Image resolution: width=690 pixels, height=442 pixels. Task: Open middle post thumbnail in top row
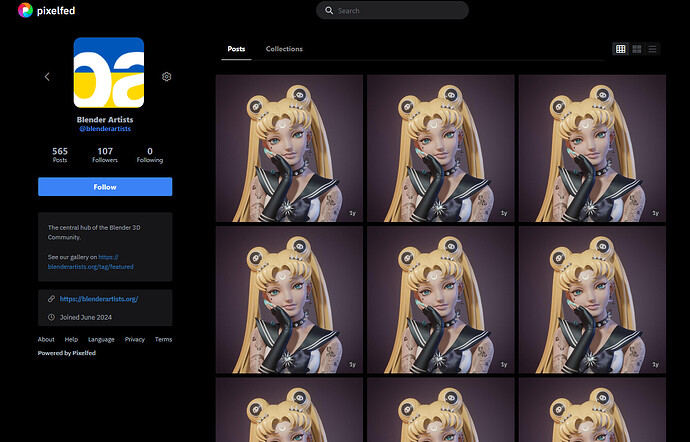440,148
